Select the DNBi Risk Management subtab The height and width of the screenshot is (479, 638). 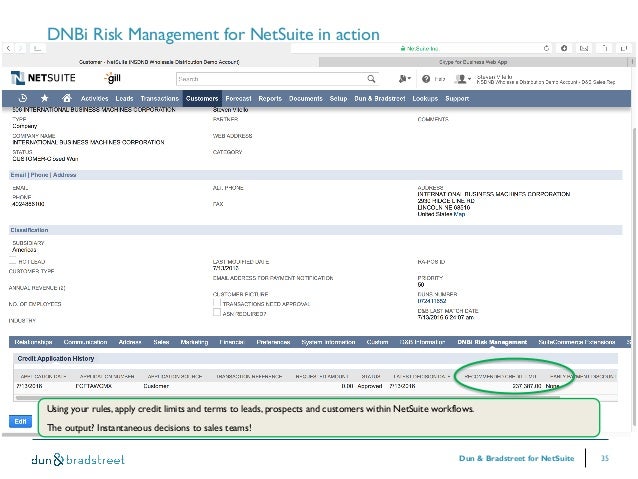point(492,342)
